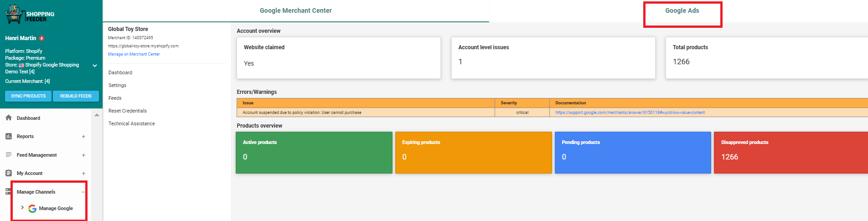Click the 'Account suspended due to policy violation' row
The image size is (868, 221).
(x=552, y=113)
